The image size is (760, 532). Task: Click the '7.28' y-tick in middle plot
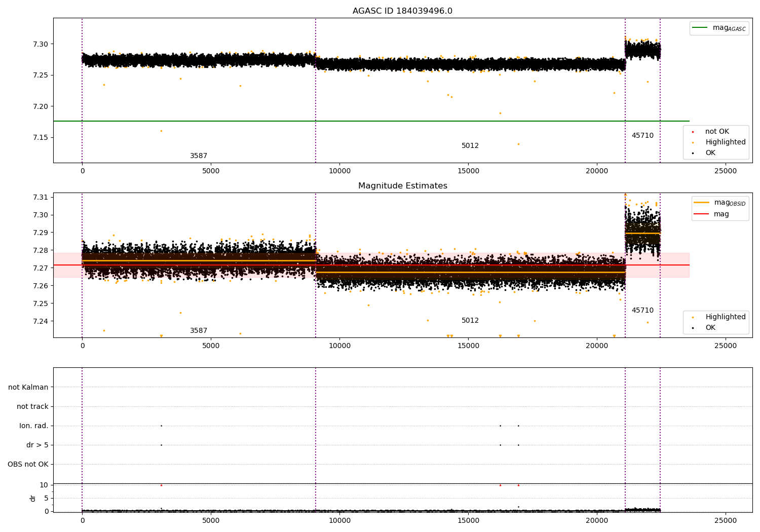tap(41, 250)
